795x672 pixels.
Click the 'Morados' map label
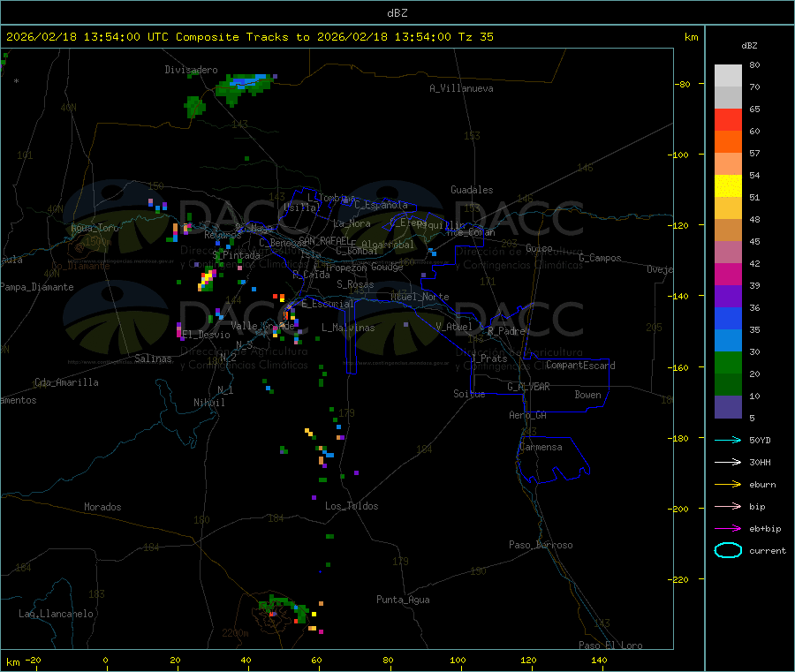[102, 507]
